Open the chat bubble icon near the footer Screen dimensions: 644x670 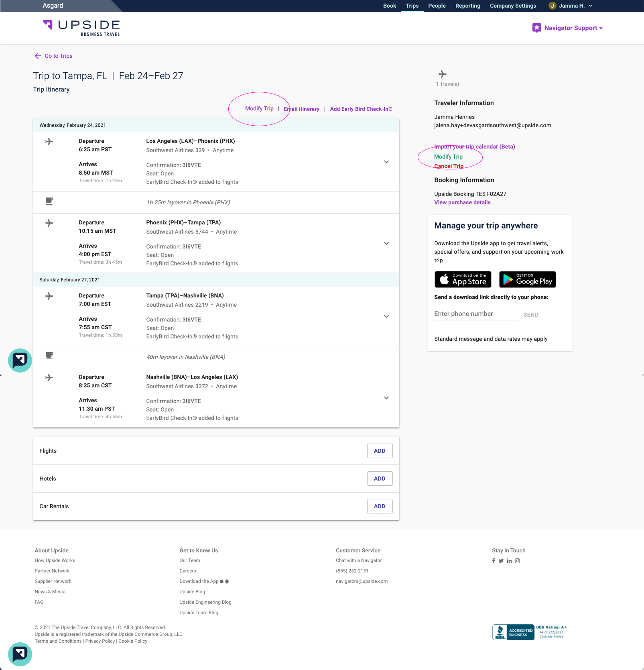click(20, 654)
